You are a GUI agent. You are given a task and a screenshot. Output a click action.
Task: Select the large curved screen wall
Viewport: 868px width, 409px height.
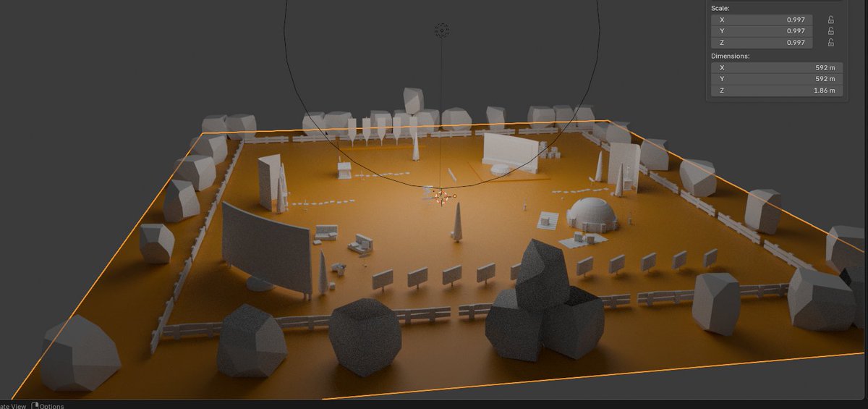point(266,248)
